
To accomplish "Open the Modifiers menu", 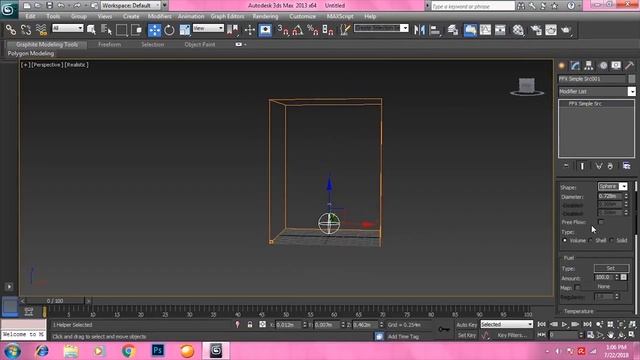I will [159, 16].
